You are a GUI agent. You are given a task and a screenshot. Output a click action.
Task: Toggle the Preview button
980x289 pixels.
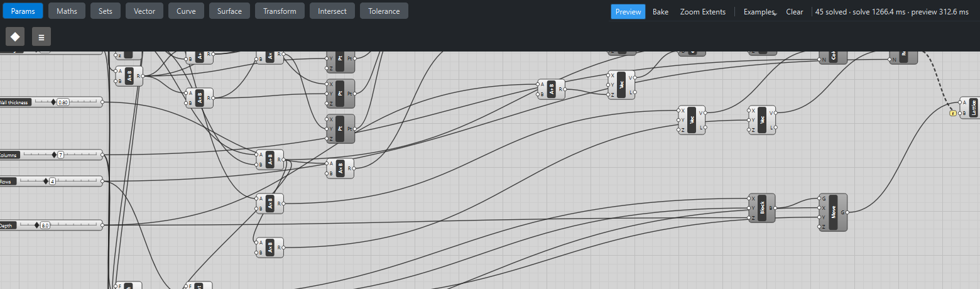(628, 11)
